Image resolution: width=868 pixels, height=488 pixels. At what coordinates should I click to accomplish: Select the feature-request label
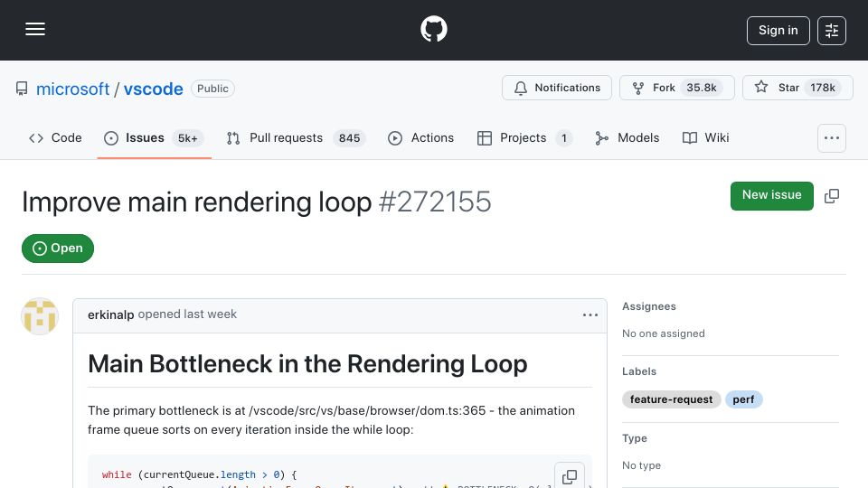(x=671, y=399)
